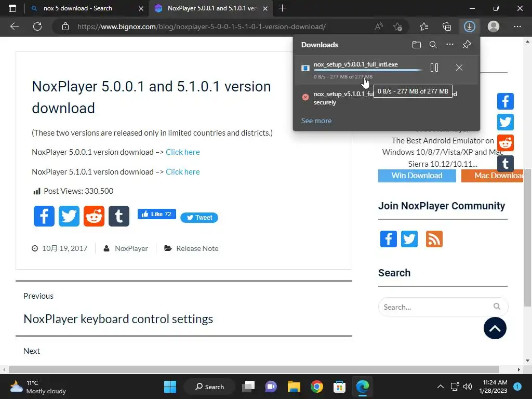The image size is (532, 399).
Task: Open Microsoft Store from the taskbar
Action: pyautogui.click(x=339, y=387)
